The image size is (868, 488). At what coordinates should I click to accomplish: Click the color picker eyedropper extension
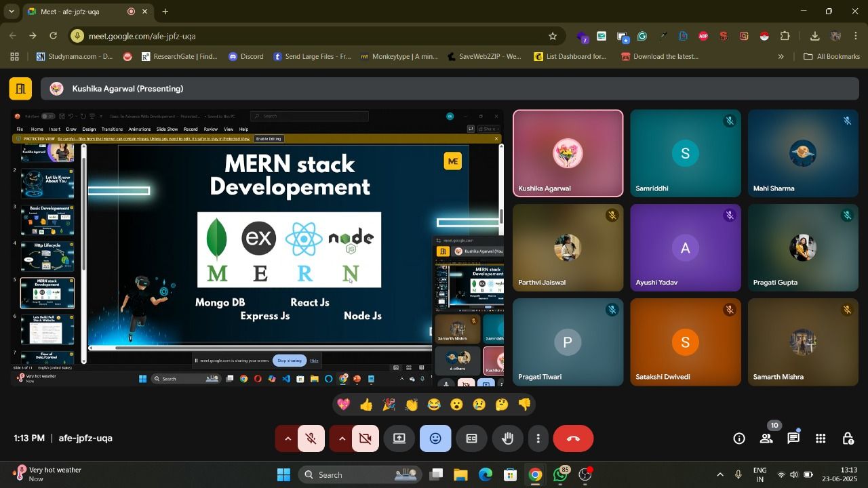pyautogui.click(x=663, y=36)
